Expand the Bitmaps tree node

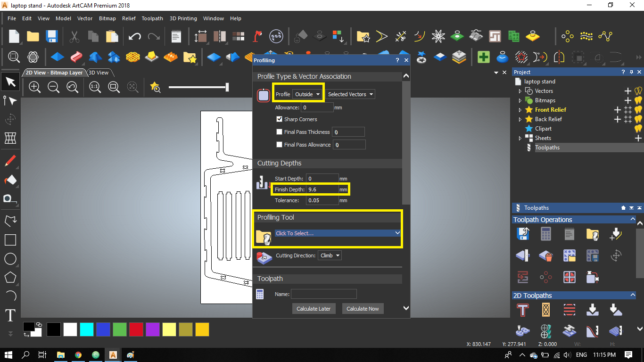pyautogui.click(x=520, y=100)
